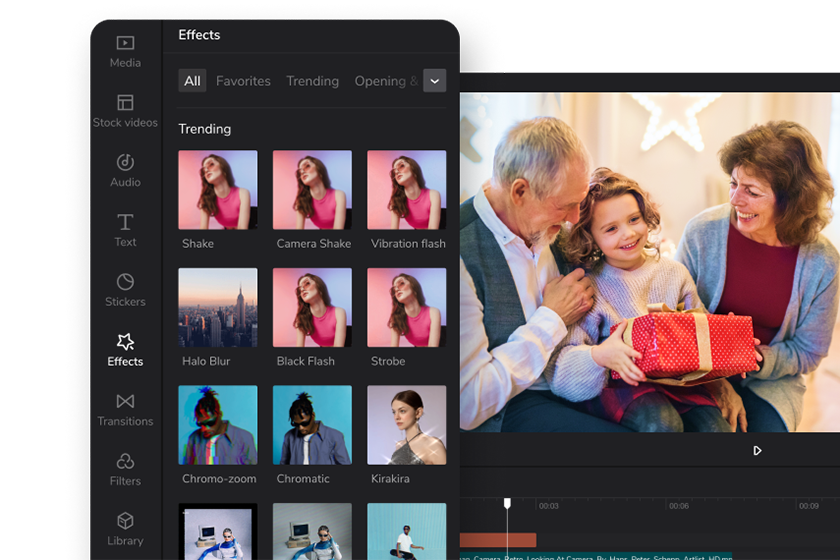Image resolution: width=840 pixels, height=560 pixels.
Task: Open the Library panel
Action: click(x=125, y=529)
